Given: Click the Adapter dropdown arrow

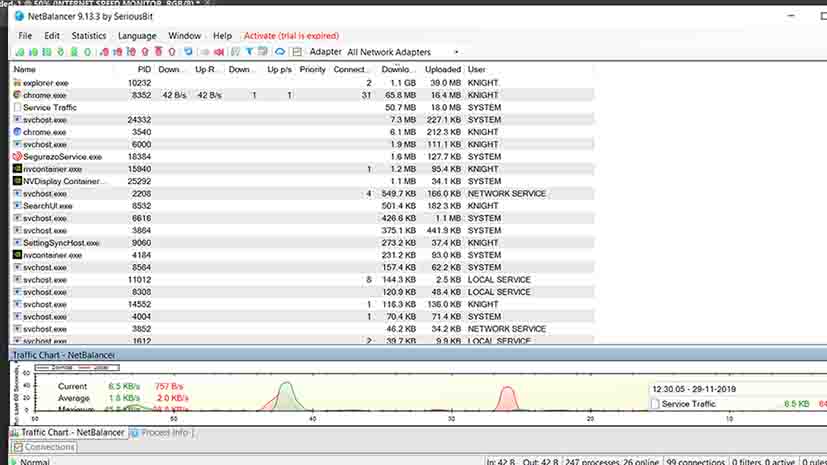Looking at the screenshot, I should [456, 52].
